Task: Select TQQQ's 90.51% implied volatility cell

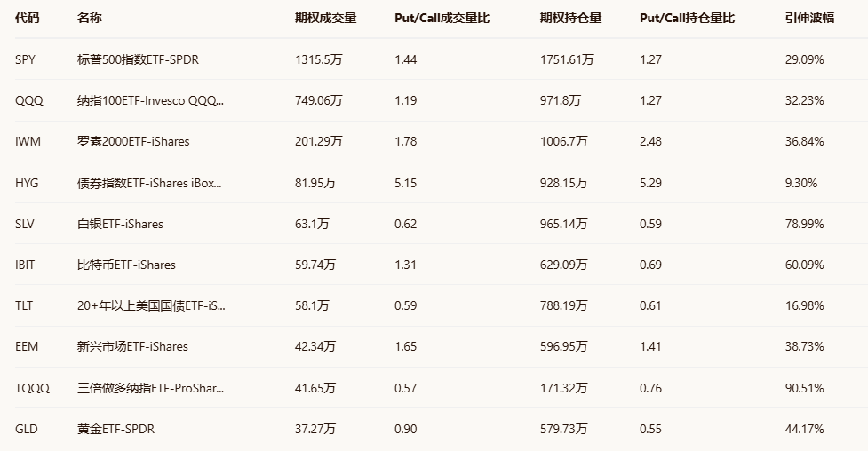Action: 804,388
